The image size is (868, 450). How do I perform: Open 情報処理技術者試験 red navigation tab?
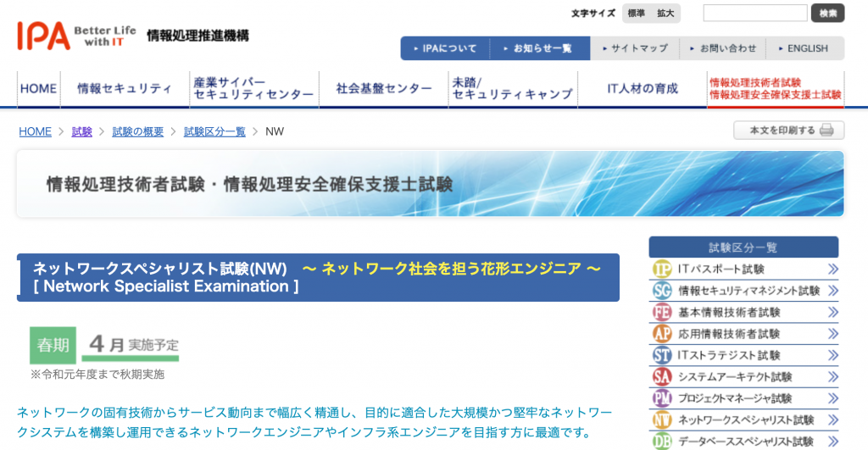[776, 89]
